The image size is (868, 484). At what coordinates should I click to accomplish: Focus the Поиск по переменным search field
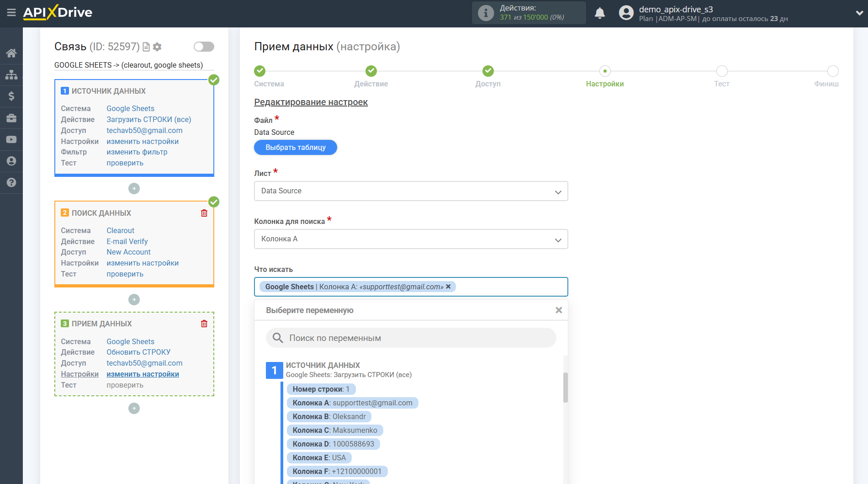(411, 338)
